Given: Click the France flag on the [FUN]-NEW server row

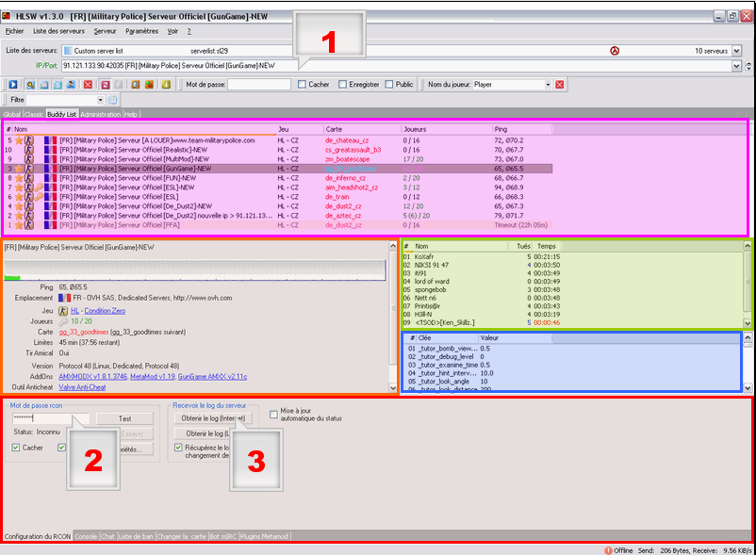Looking at the screenshot, I should (x=50, y=177).
